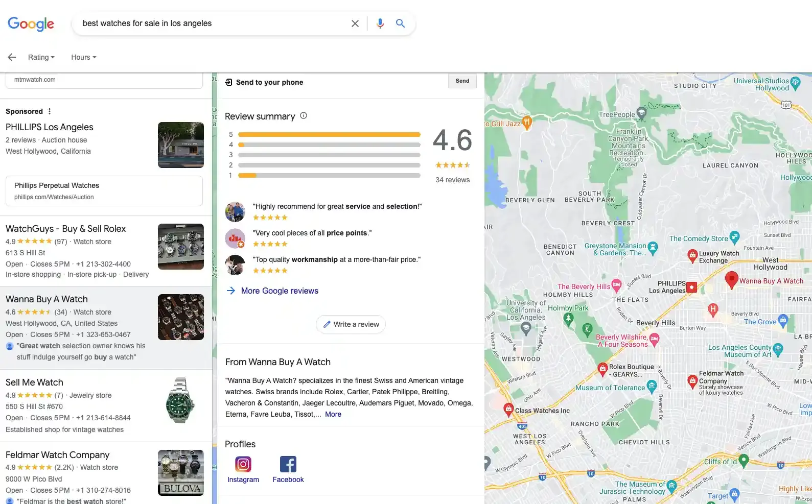This screenshot has width=812, height=504.
Task: Click the Send to your phone icon
Action: (228, 82)
